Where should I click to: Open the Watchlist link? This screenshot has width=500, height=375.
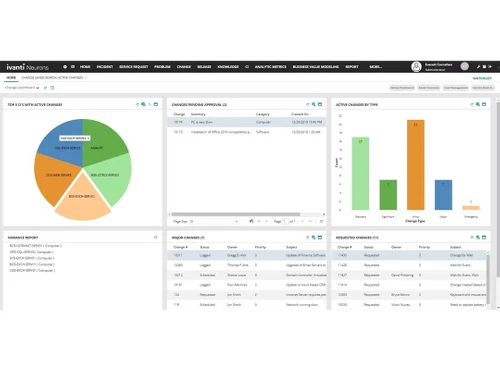tap(482, 78)
